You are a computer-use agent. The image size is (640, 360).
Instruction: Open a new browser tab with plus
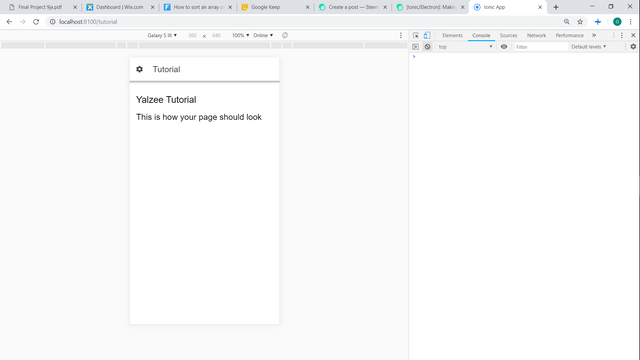(556, 7)
